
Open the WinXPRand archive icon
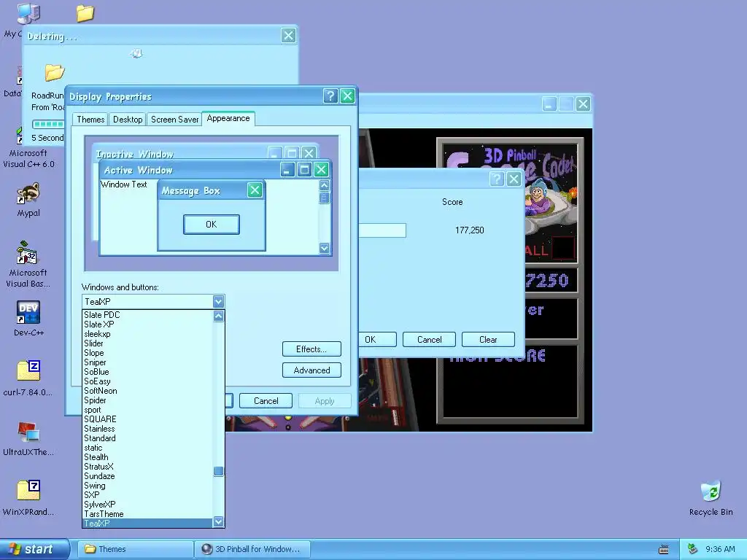click(28, 498)
